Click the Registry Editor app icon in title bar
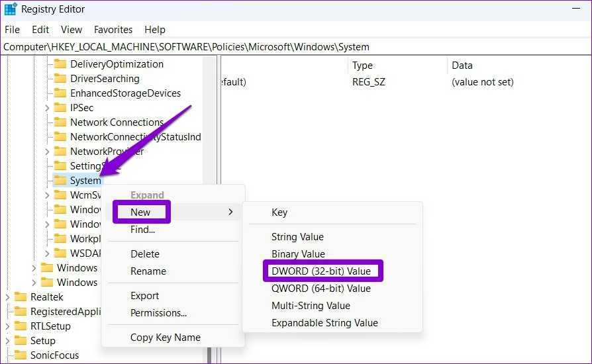Screen dimensions: 592x364 point(11,9)
